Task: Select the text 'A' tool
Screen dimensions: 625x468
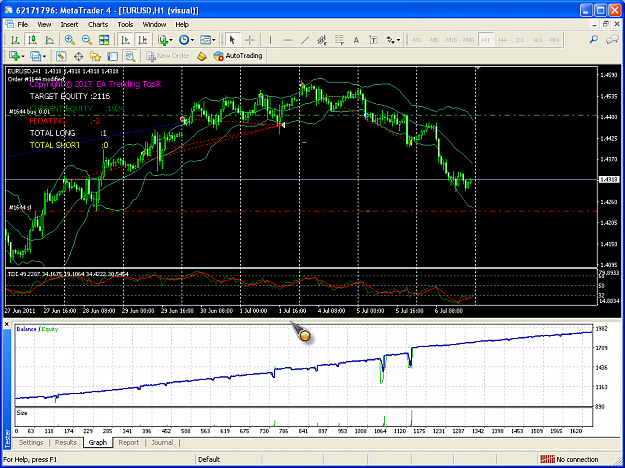Action: (x=356, y=40)
